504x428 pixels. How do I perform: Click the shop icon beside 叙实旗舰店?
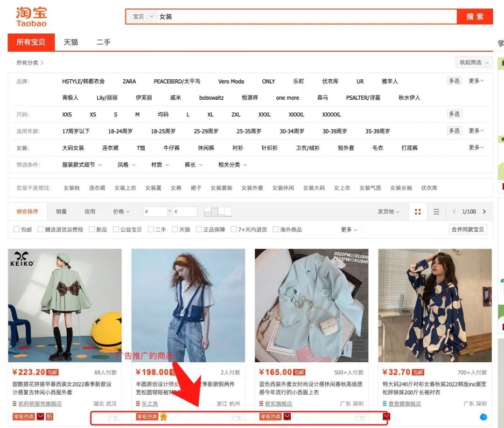click(x=261, y=404)
